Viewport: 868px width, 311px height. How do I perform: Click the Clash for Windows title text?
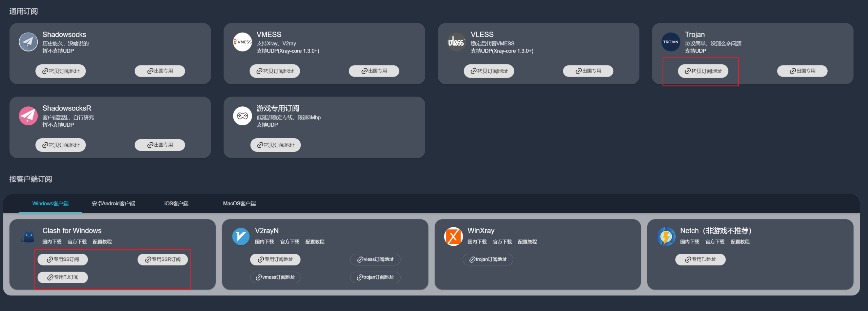[72, 231]
